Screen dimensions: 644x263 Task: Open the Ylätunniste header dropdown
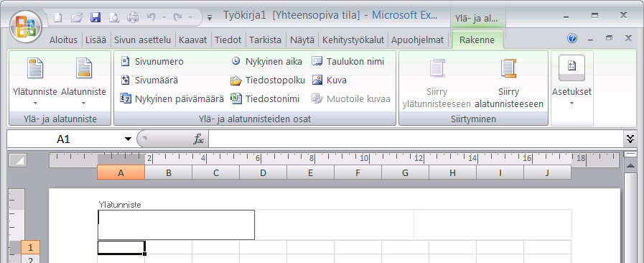[x=35, y=81]
